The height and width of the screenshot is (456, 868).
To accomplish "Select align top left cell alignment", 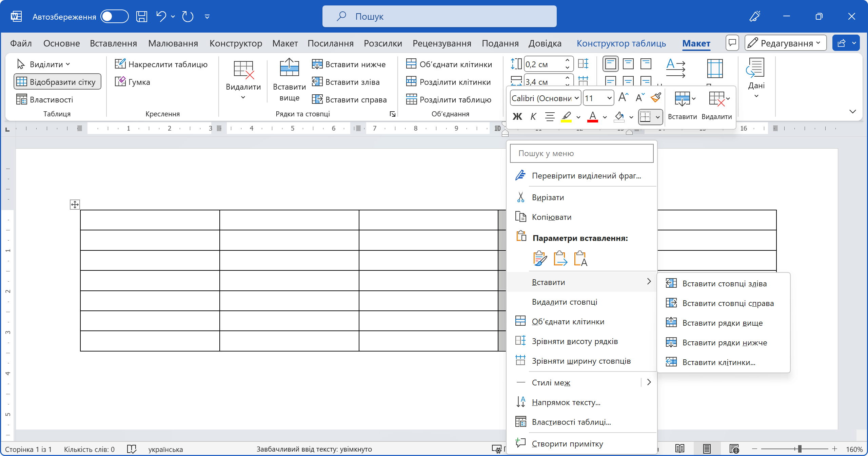I will [x=610, y=64].
